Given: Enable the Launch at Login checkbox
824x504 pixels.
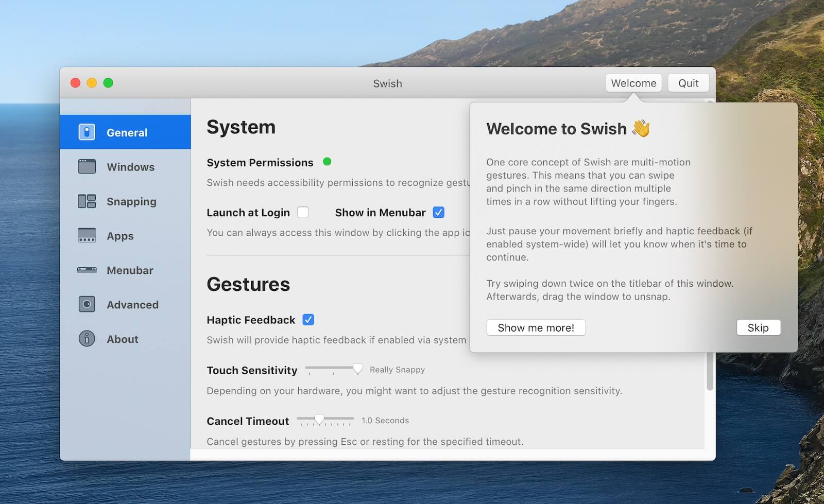Looking at the screenshot, I should [x=303, y=212].
